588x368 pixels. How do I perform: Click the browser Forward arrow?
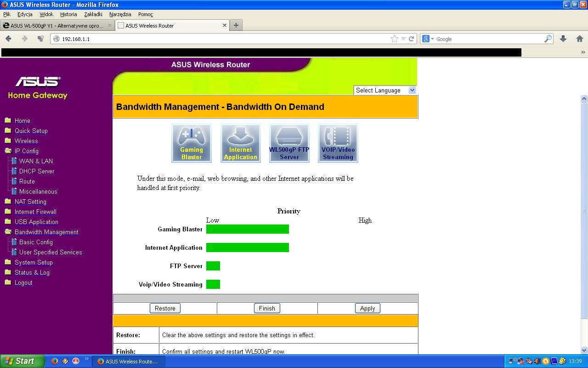pos(25,39)
